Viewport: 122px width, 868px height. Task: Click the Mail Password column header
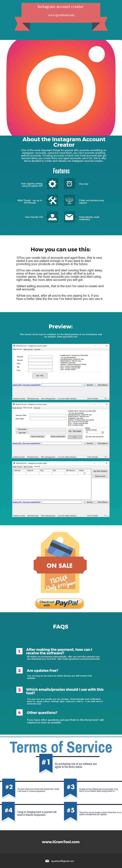[x=71, y=470]
